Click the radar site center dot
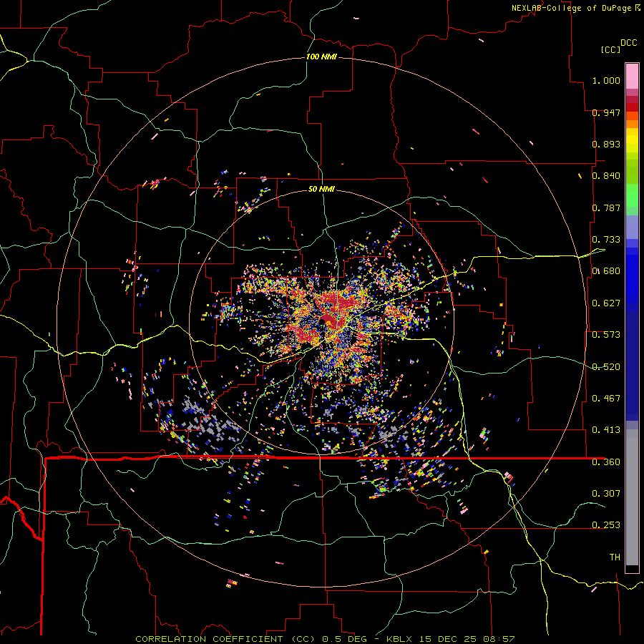This screenshot has height=644, width=644. (323, 322)
